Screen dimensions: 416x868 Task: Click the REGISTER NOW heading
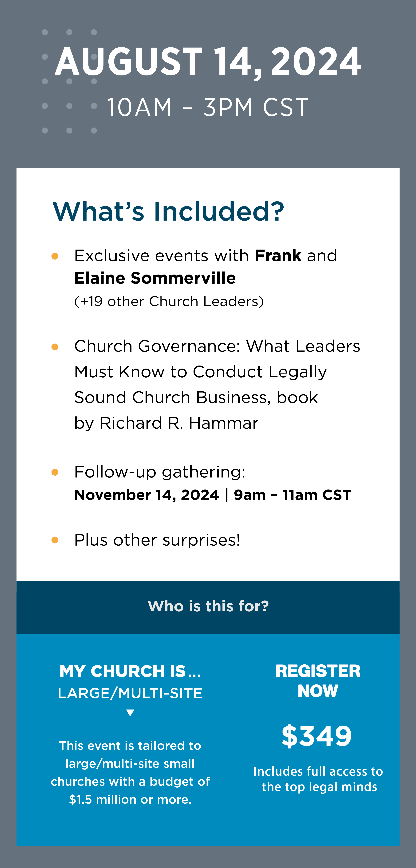[318, 681]
